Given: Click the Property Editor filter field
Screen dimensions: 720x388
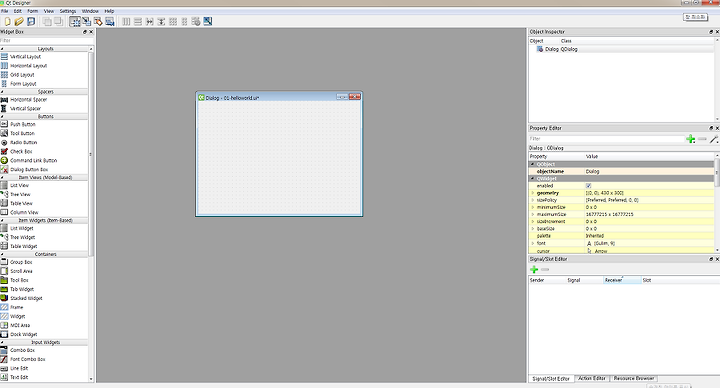Looking at the screenshot, I should [x=606, y=139].
